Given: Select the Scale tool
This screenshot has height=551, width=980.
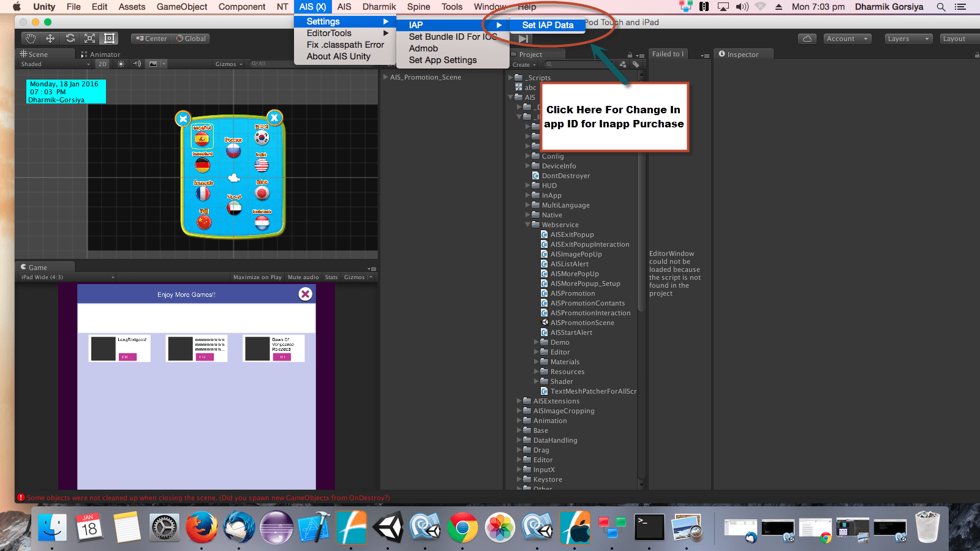Looking at the screenshot, I should click(89, 39).
